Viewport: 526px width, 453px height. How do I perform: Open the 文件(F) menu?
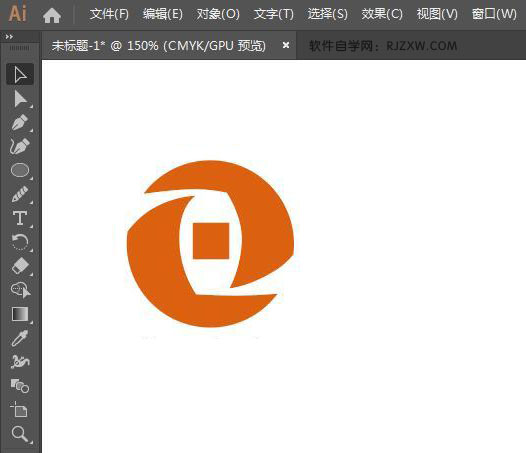point(109,14)
